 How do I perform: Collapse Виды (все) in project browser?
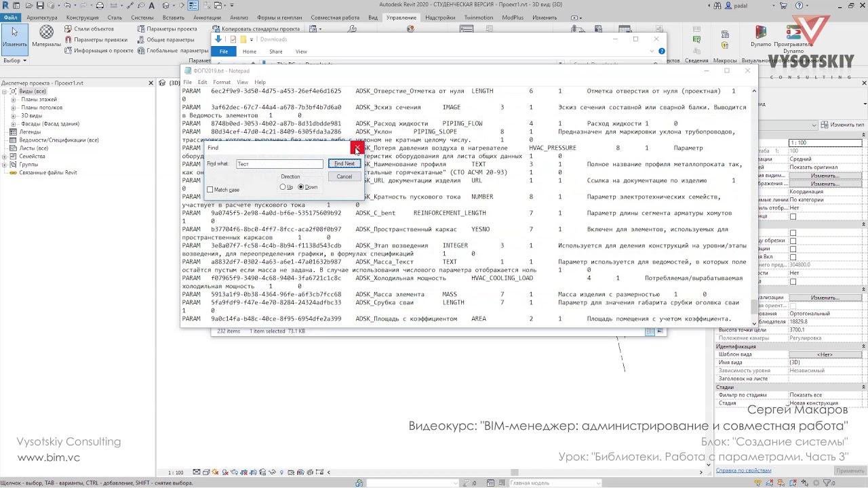pyautogui.click(x=5, y=91)
